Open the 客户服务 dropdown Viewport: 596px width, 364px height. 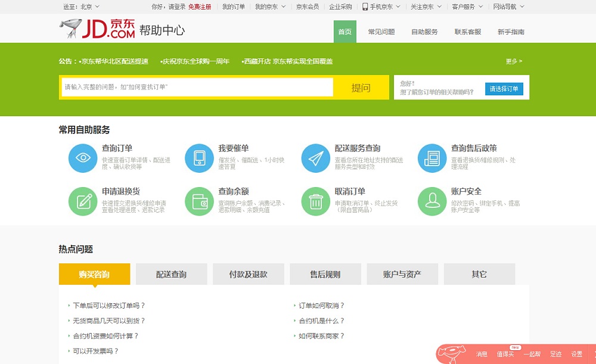coord(467,7)
